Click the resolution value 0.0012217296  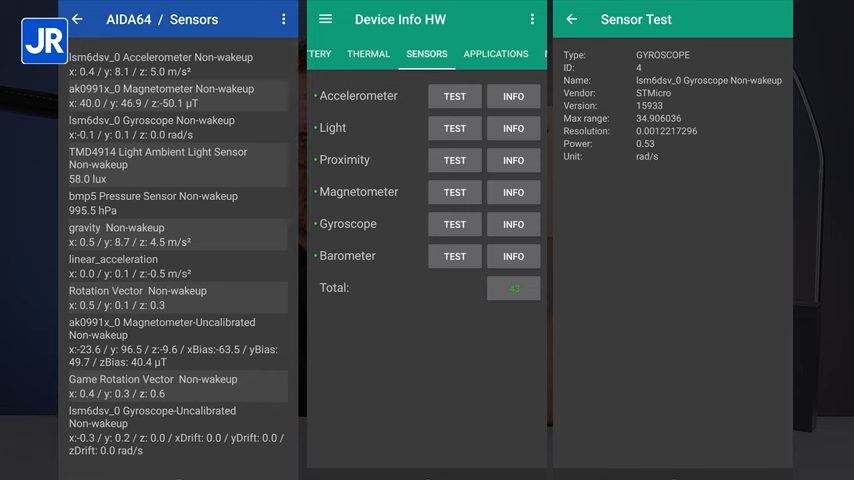pyautogui.click(x=667, y=131)
